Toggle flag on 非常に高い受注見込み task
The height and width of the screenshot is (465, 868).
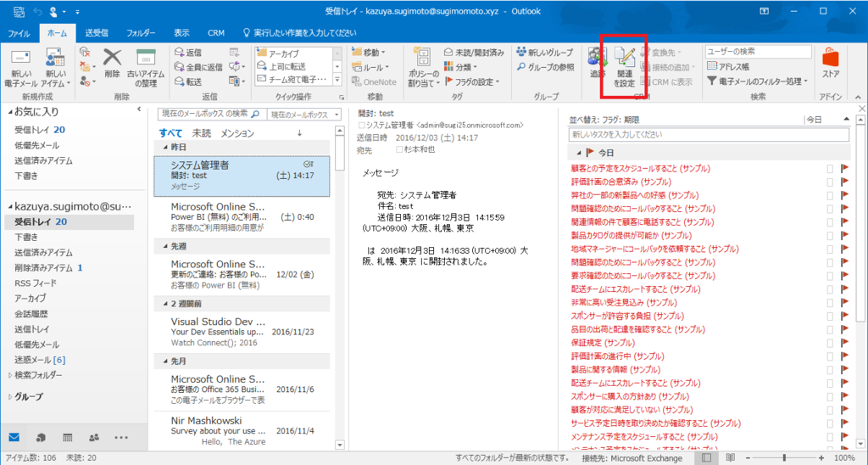(x=845, y=303)
